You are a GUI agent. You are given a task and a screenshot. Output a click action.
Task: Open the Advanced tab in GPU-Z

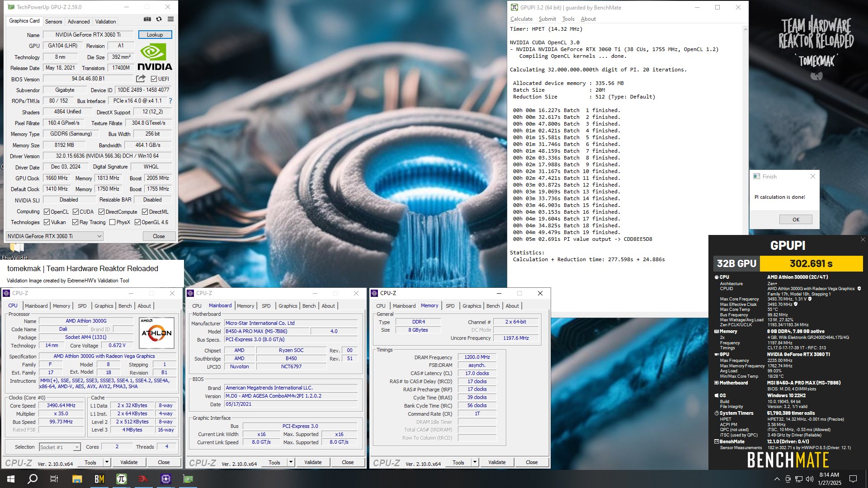pos(79,21)
